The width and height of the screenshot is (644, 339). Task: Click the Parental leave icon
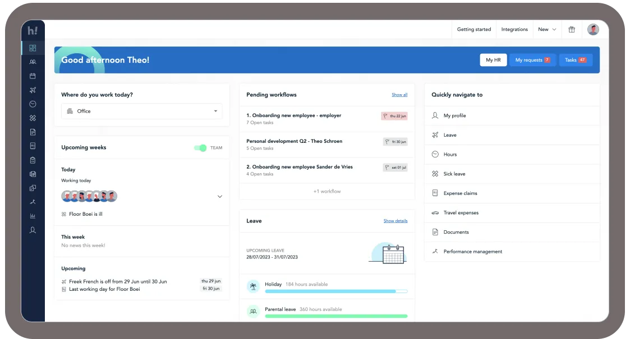click(254, 311)
